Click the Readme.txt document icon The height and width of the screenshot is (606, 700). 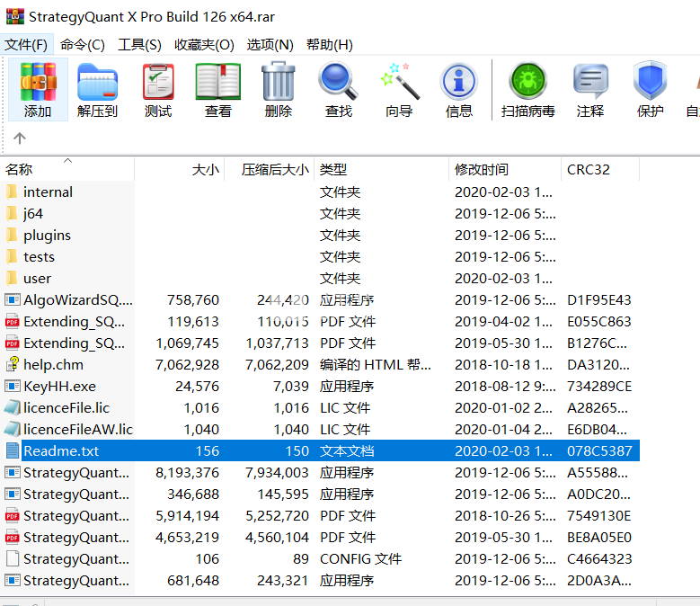point(13,450)
